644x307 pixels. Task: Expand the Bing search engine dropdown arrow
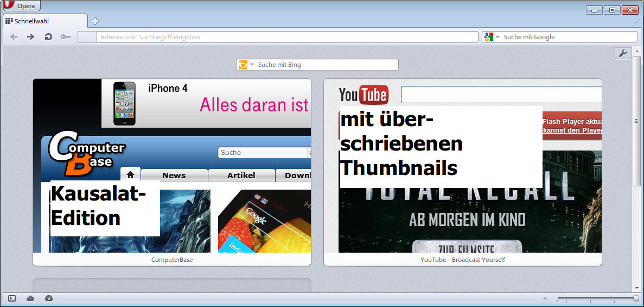coord(252,65)
